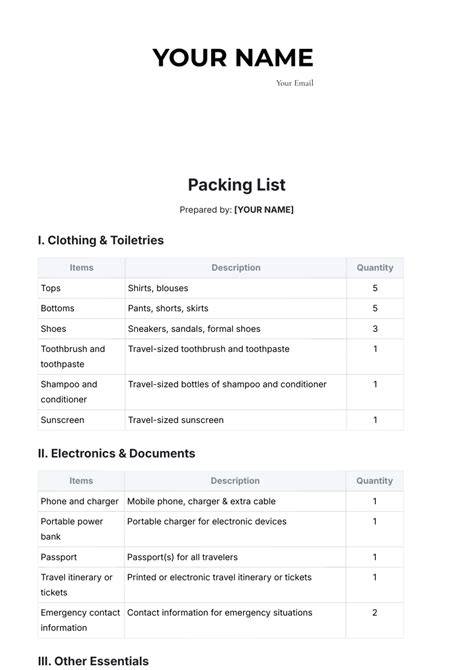The width and height of the screenshot is (474, 670).
Task: Click the Emergency contact quantity value 2
Action: pyautogui.click(x=374, y=613)
